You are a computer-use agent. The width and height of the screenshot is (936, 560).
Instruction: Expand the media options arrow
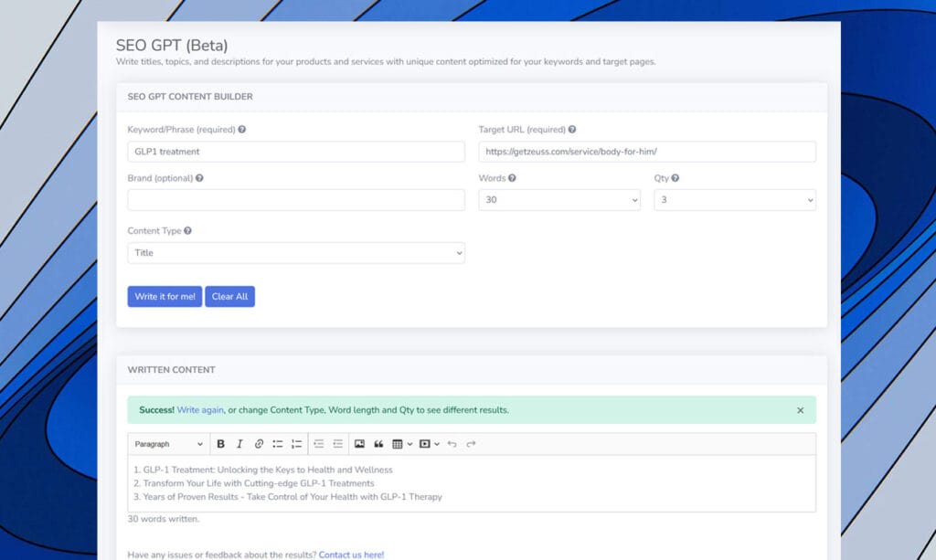(x=437, y=444)
